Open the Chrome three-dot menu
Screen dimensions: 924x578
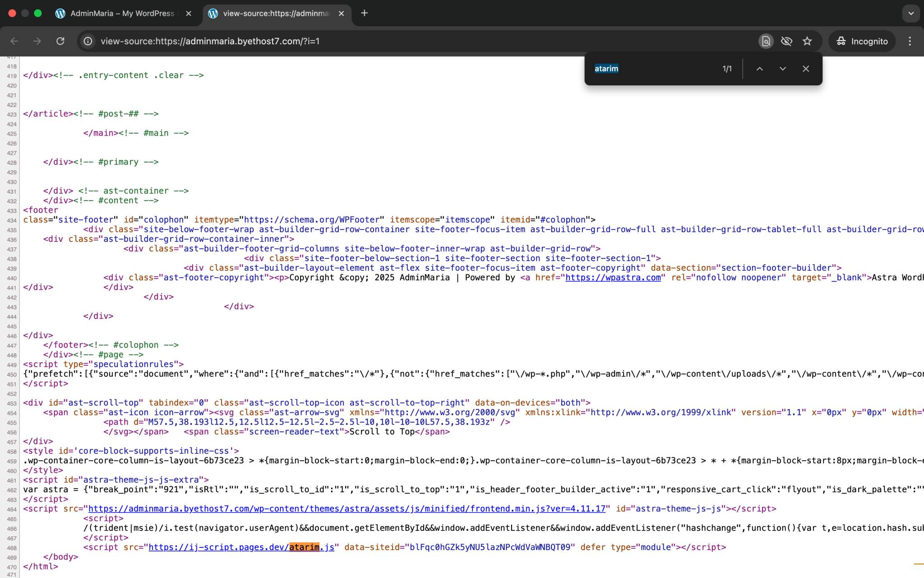pyautogui.click(x=910, y=41)
